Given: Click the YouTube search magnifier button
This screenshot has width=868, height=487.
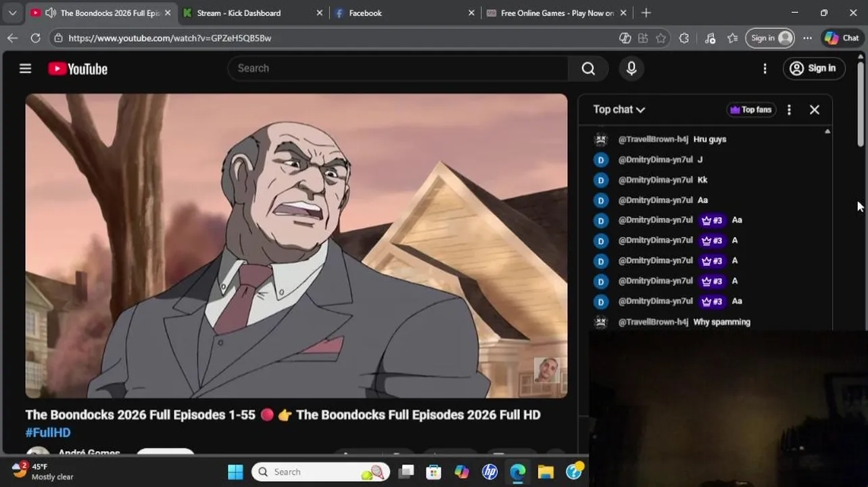Looking at the screenshot, I should 588,68.
